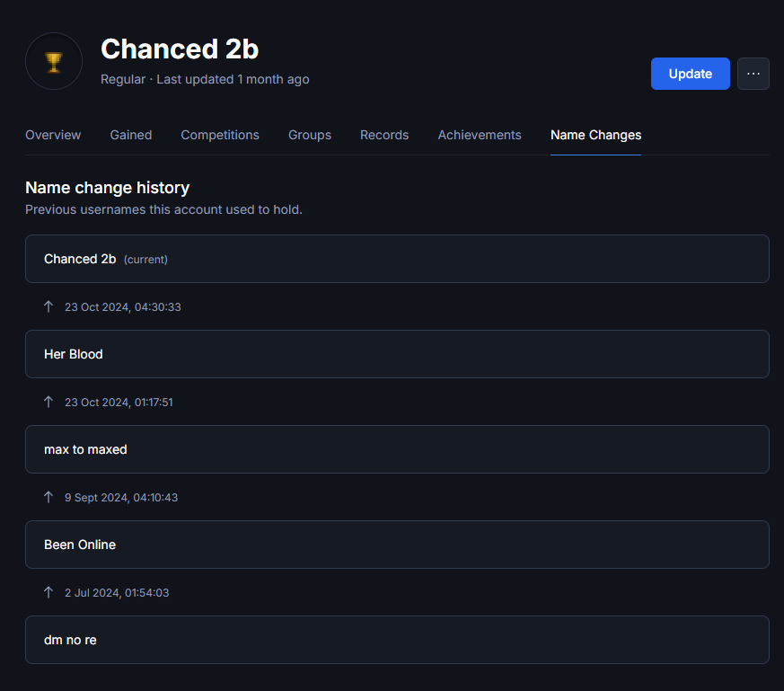The width and height of the screenshot is (784, 691).
Task: View the Records tab
Action: click(x=384, y=135)
